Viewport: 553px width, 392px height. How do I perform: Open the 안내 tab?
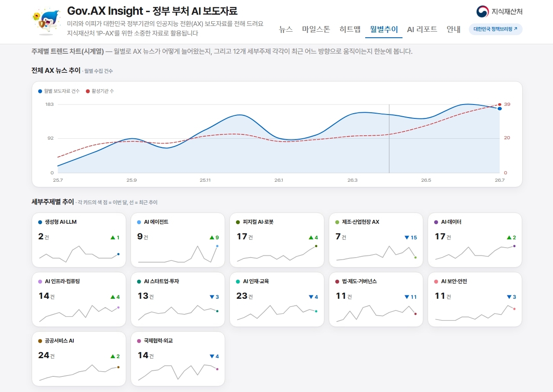(x=454, y=29)
